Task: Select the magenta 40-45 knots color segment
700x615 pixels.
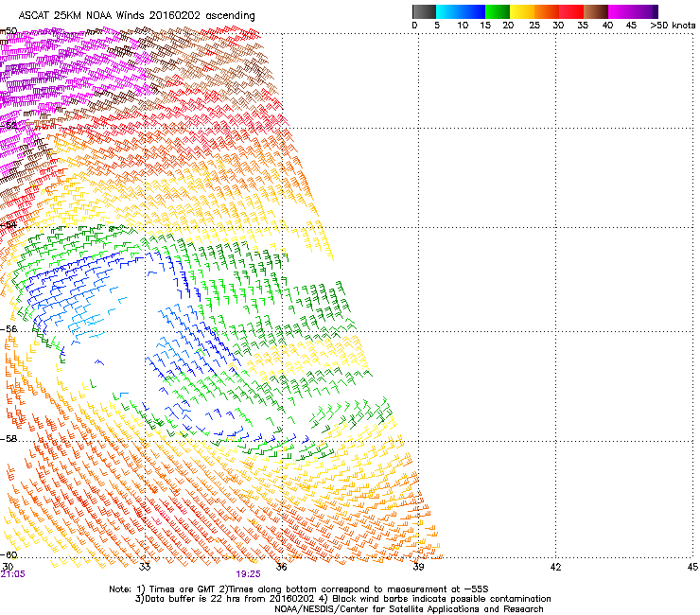Action: (x=621, y=11)
